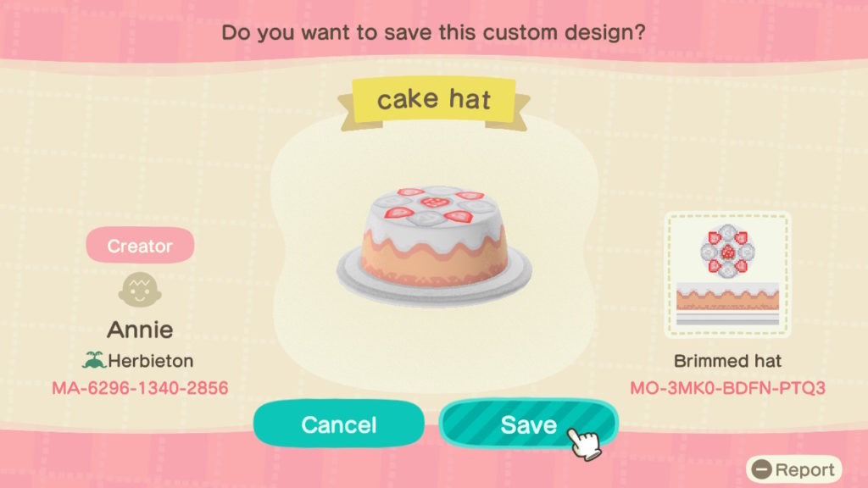
Task: Select the creator name Annie
Action: (x=140, y=330)
